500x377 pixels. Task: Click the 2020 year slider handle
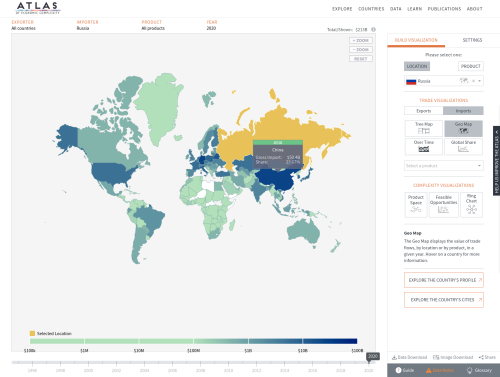tap(372, 357)
